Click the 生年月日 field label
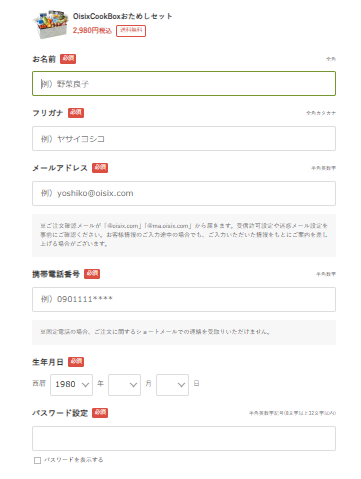 [x=48, y=362]
